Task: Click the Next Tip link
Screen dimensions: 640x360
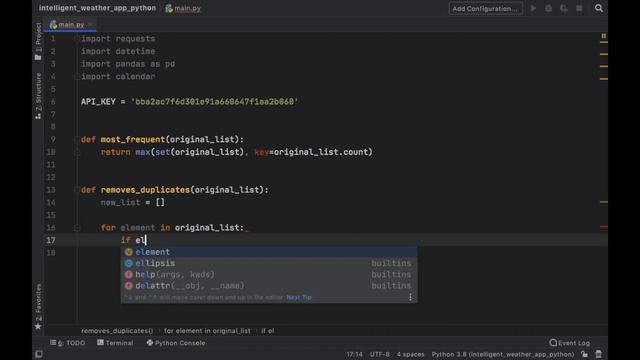Action: pyautogui.click(x=299, y=298)
